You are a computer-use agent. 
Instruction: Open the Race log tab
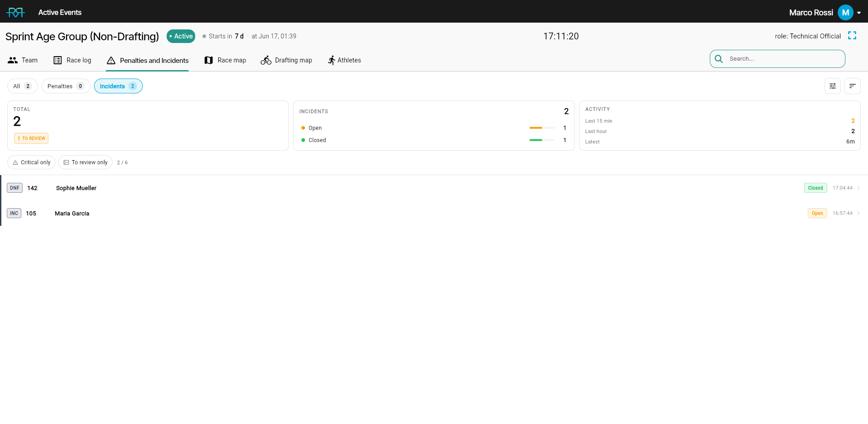tap(72, 60)
